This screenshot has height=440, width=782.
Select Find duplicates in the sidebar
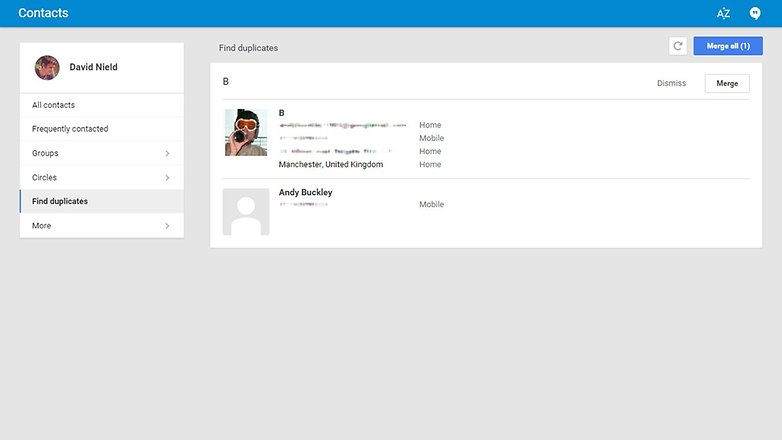tap(60, 201)
